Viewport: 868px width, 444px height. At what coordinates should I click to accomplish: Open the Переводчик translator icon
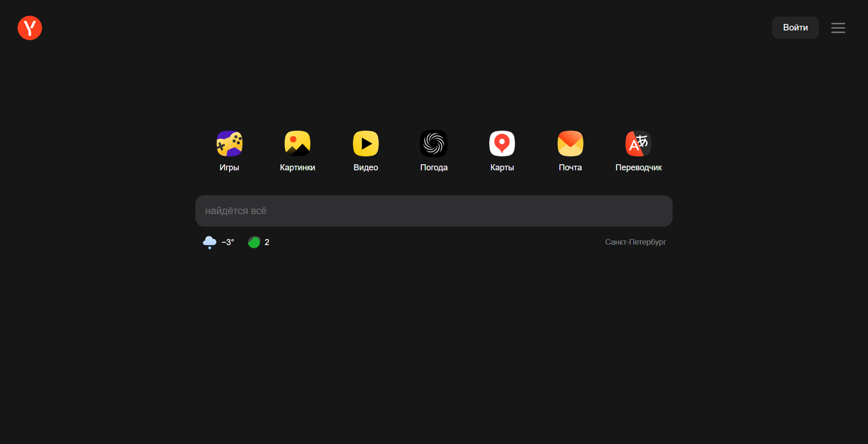pos(638,144)
